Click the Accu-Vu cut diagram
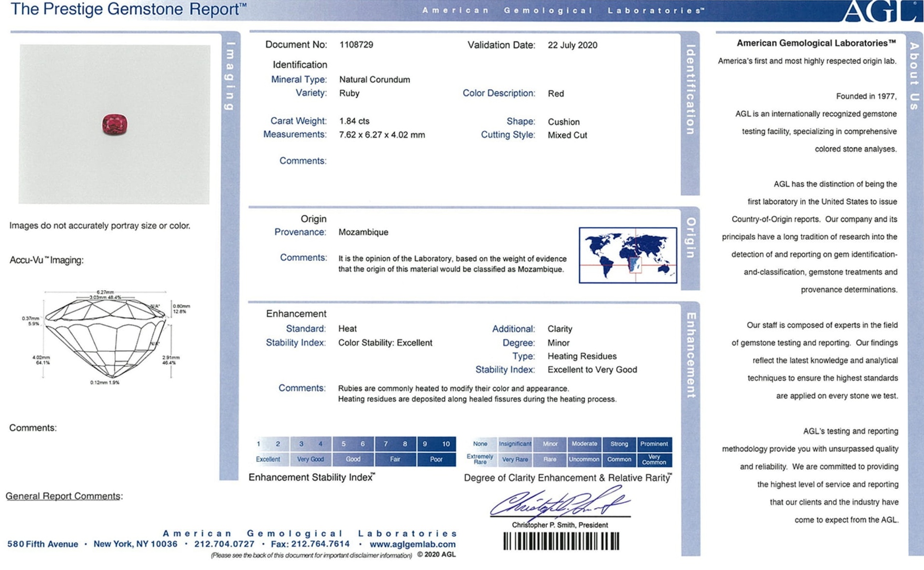 106,337
